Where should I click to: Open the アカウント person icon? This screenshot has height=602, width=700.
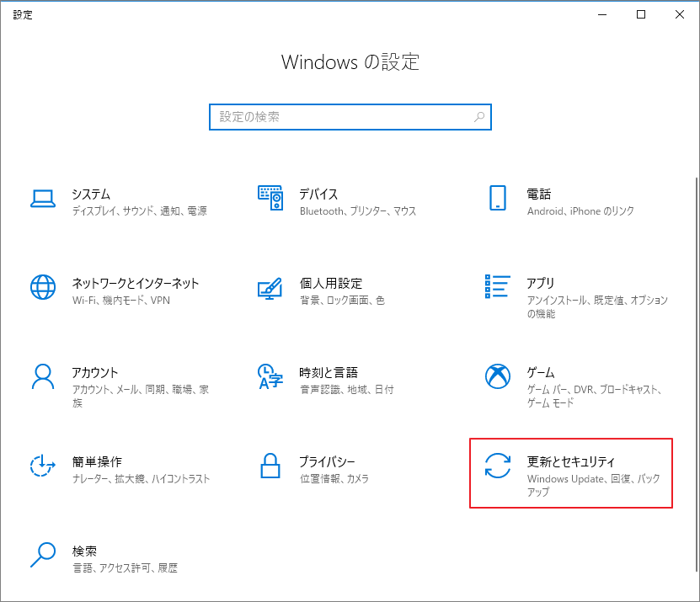[43, 376]
